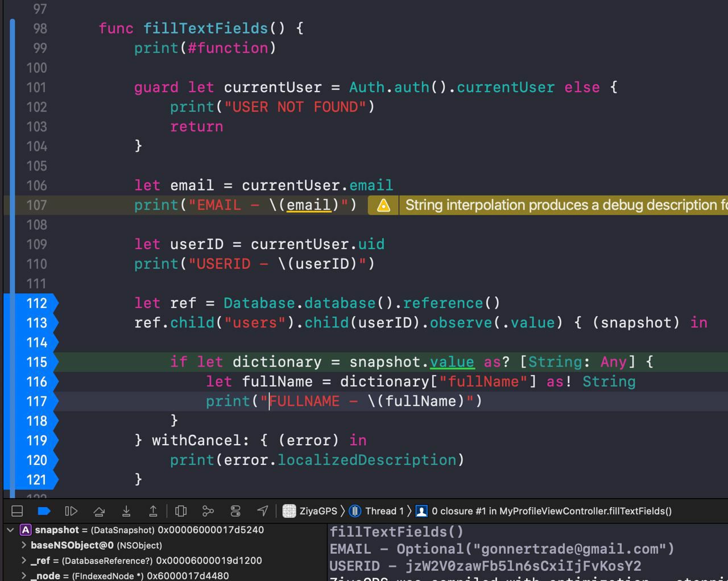Viewport: 728px width, 581px height.
Task: Click the fillTextFields function name on line 98
Action: [x=205, y=28]
